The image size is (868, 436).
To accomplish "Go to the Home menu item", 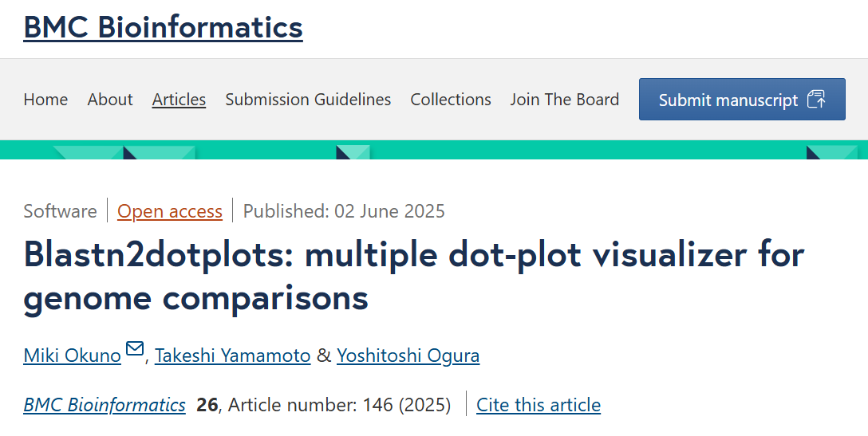I will pos(45,100).
